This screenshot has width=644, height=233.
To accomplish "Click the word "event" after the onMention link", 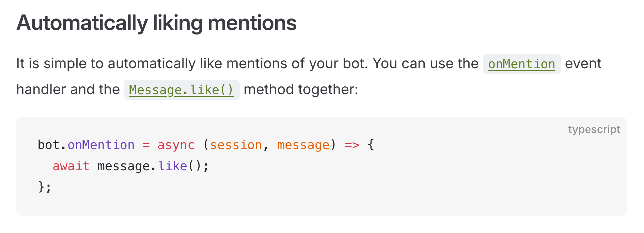I will click(x=583, y=64).
